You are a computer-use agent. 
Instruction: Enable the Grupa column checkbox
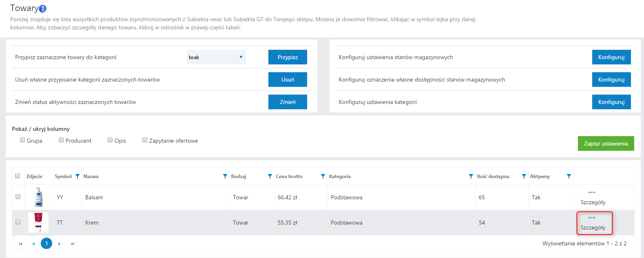22,140
